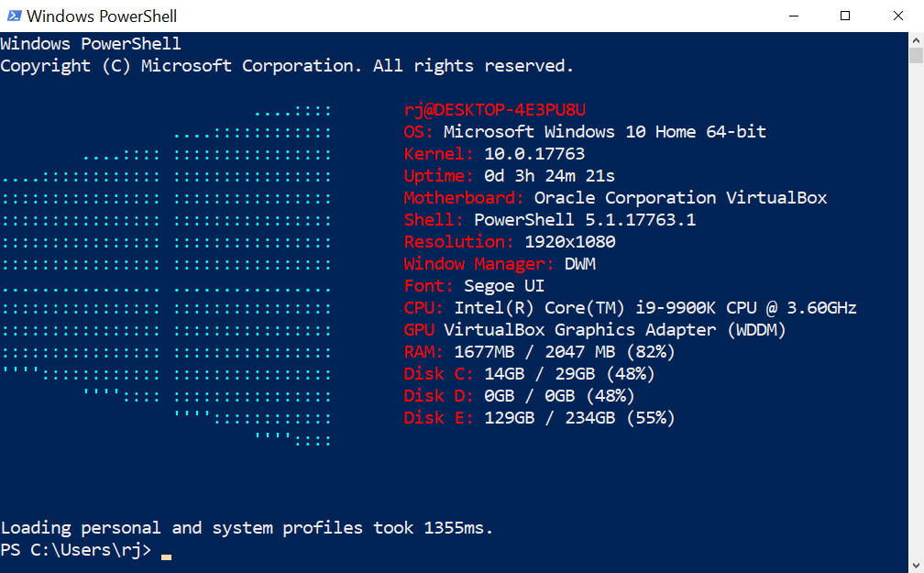Select the RAM usage line showing 82%
The width and height of the screenshot is (924, 573).
pos(539,351)
